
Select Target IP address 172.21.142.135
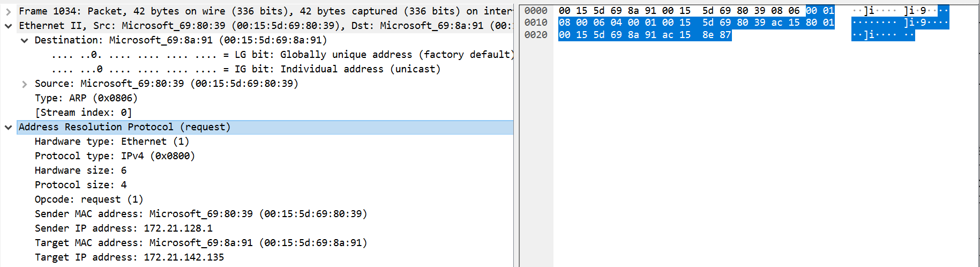(x=129, y=257)
